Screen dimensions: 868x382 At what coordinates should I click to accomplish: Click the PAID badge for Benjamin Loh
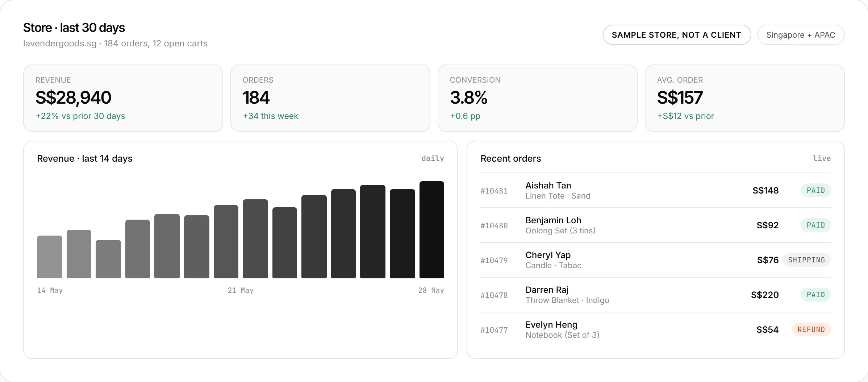click(816, 225)
